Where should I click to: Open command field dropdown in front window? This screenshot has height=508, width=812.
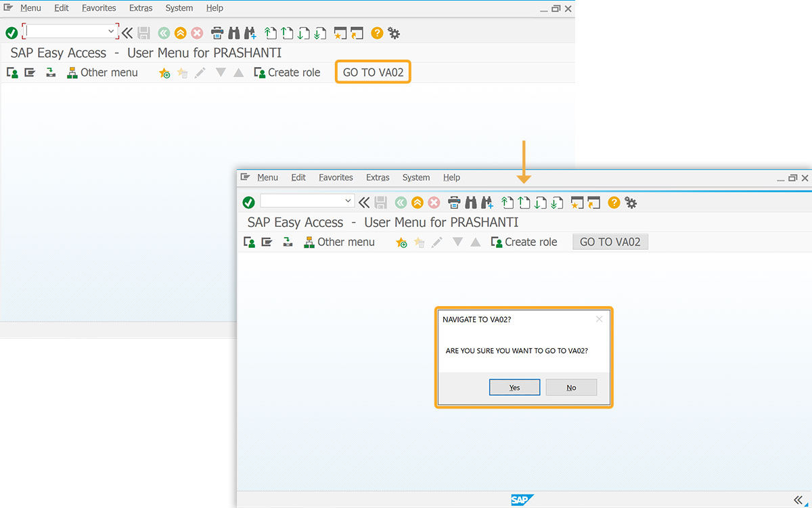(348, 200)
